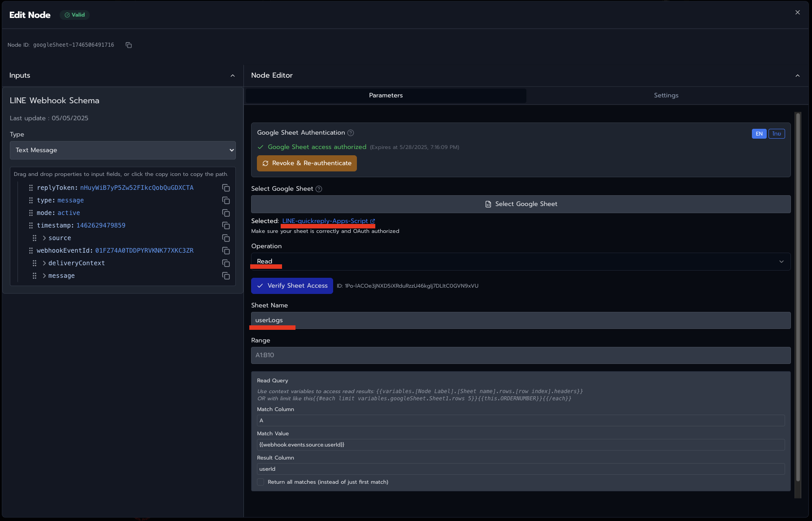This screenshot has height=521, width=812.
Task: Open help for Google Sheet Authentication
Action: pos(351,133)
